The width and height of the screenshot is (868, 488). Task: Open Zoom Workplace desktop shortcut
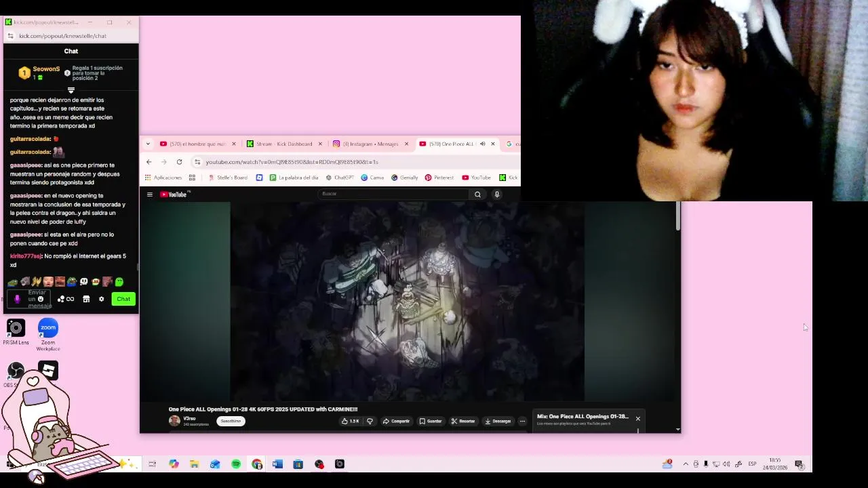click(x=48, y=335)
